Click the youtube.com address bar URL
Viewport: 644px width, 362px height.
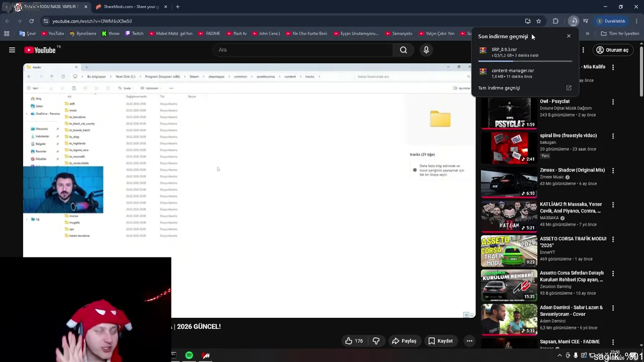point(92,21)
